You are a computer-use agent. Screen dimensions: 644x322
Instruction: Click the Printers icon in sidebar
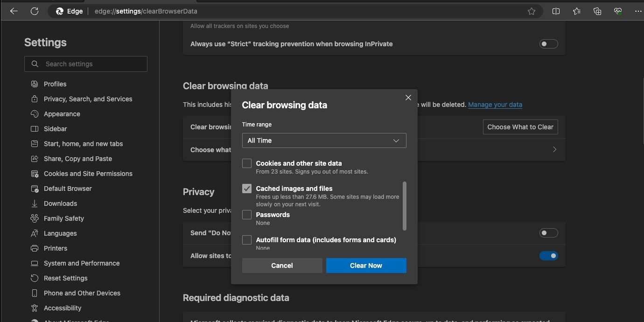pyautogui.click(x=34, y=248)
